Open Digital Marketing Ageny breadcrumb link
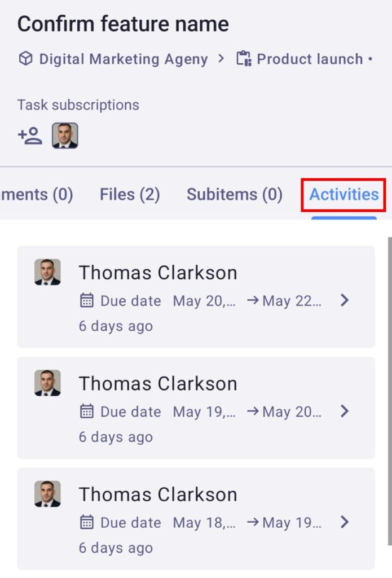392x578 pixels. [x=123, y=59]
